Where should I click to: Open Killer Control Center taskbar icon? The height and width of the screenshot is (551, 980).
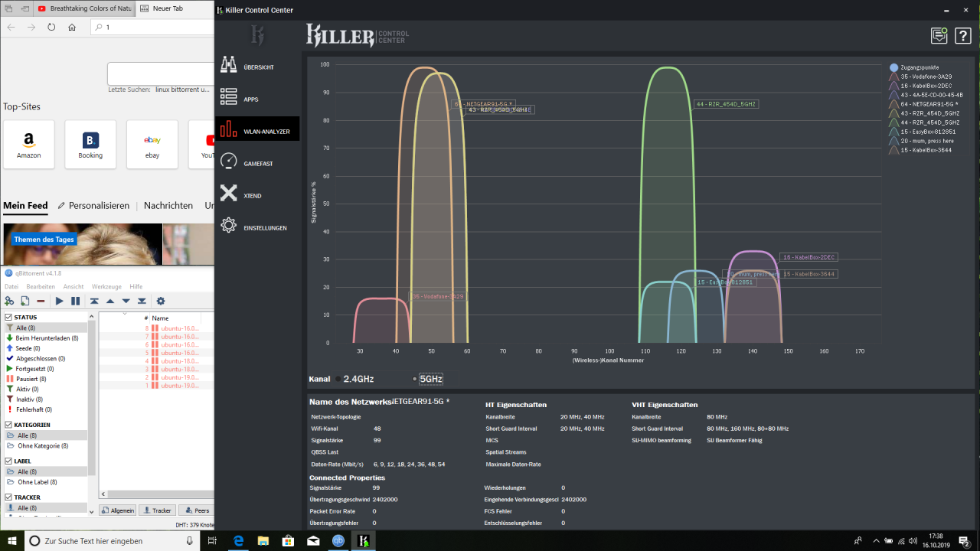pyautogui.click(x=364, y=540)
